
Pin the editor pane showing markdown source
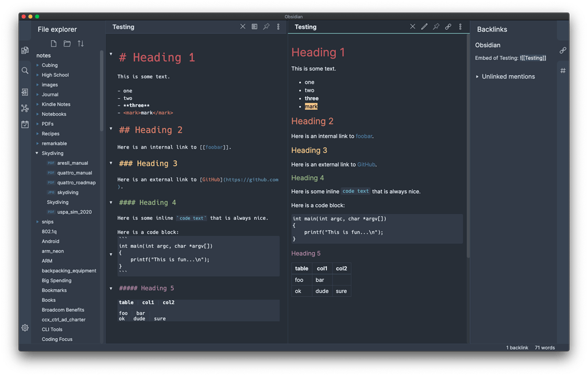tap(266, 27)
